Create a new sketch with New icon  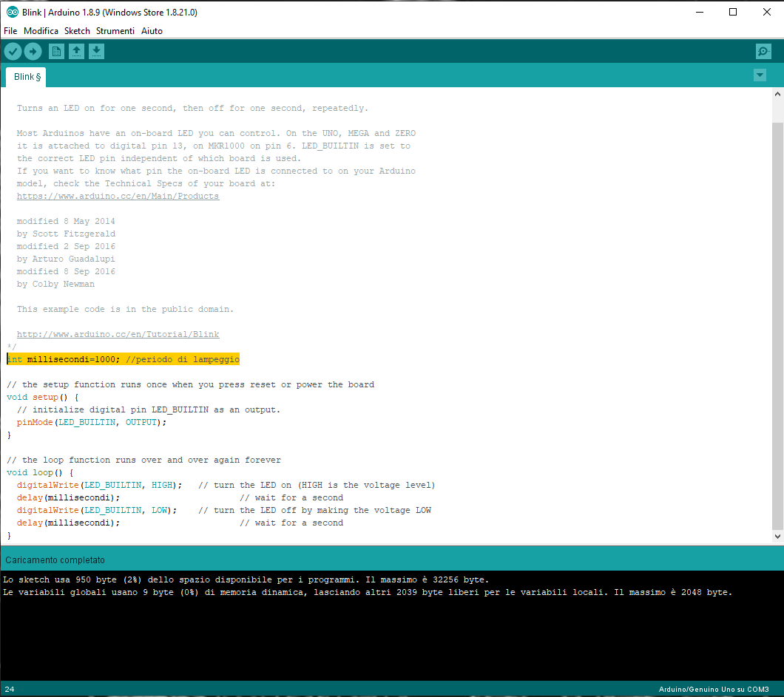(x=56, y=51)
